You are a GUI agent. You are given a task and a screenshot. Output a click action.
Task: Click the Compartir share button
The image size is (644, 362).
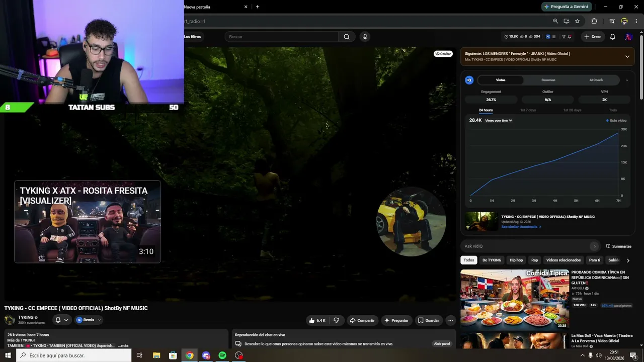[x=362, y=320]
